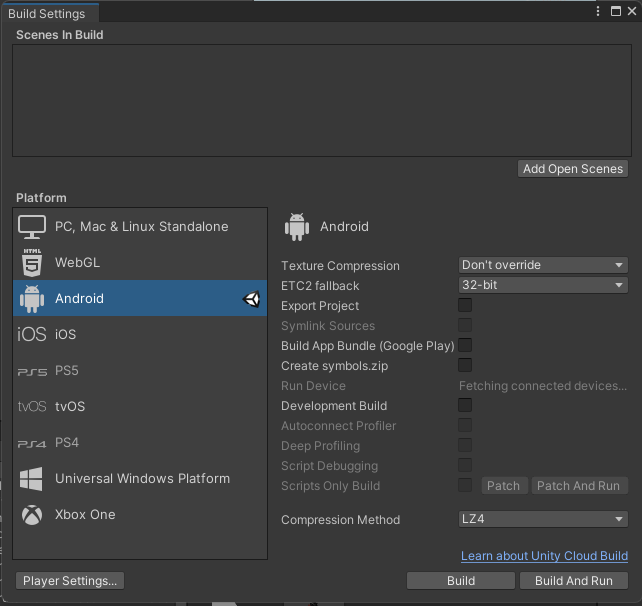Select the Xbox One platform
Image resolution: width=642 pixels, height=606 pixels.
click(x=140, y=515)
